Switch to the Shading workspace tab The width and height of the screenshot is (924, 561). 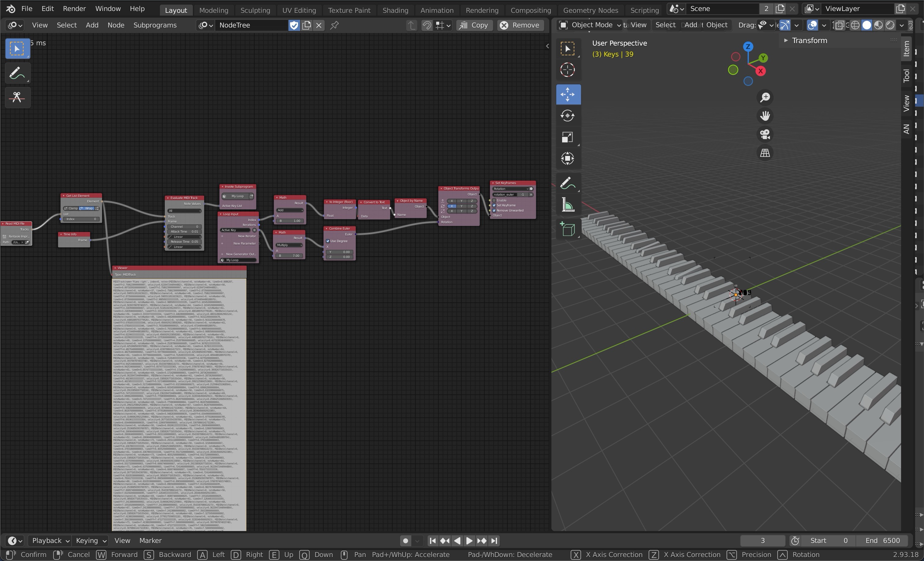[x=395, y=10]
